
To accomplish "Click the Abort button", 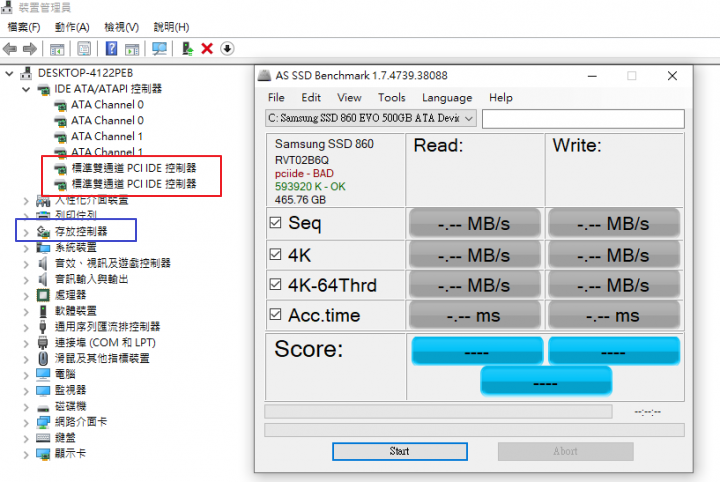I will pos(566,451).
